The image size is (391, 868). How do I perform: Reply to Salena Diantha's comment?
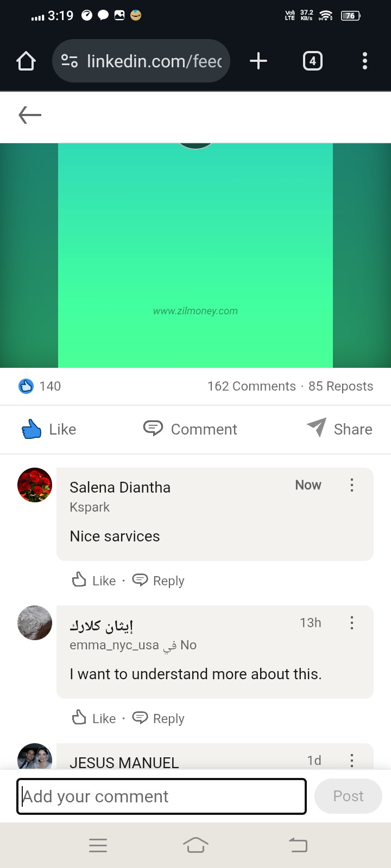click(159, 580)
